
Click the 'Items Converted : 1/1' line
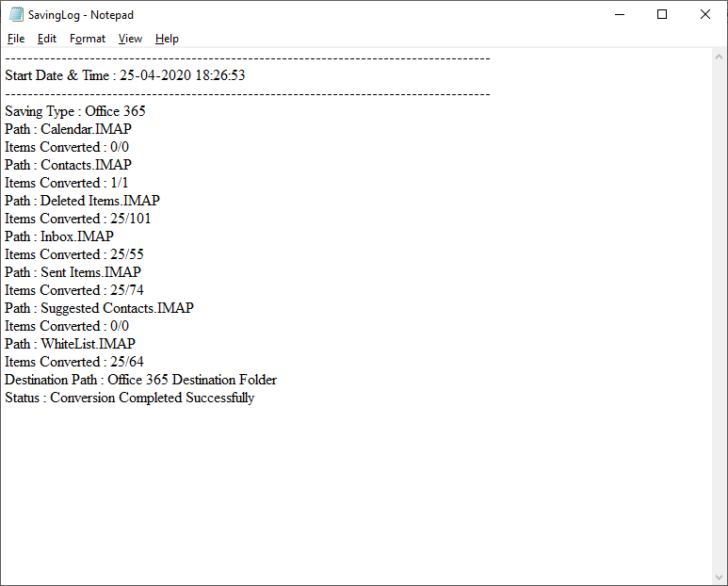(x=66, y=183)
